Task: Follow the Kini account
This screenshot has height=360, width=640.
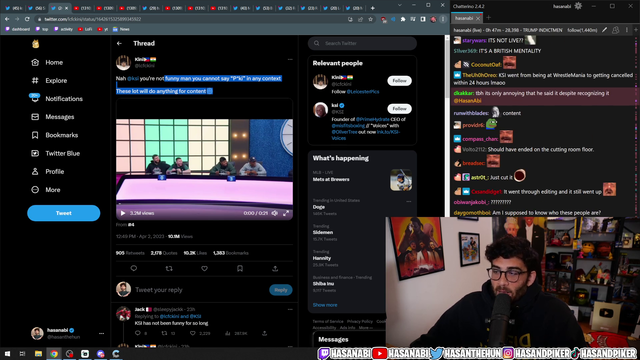Action: click(x=399, y=81)
